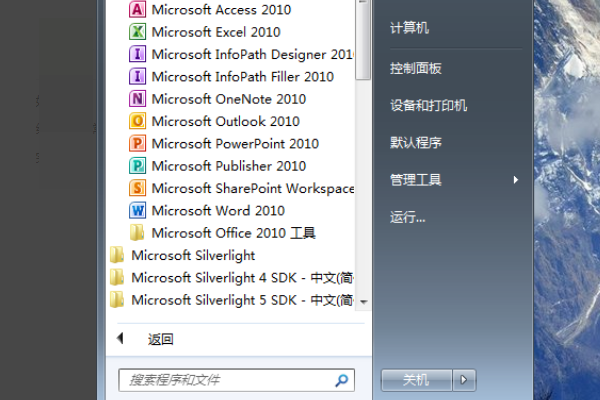Click the Outlook 2010 orange icon
This screenshot has width=600, height=400.
click(137, 121)
